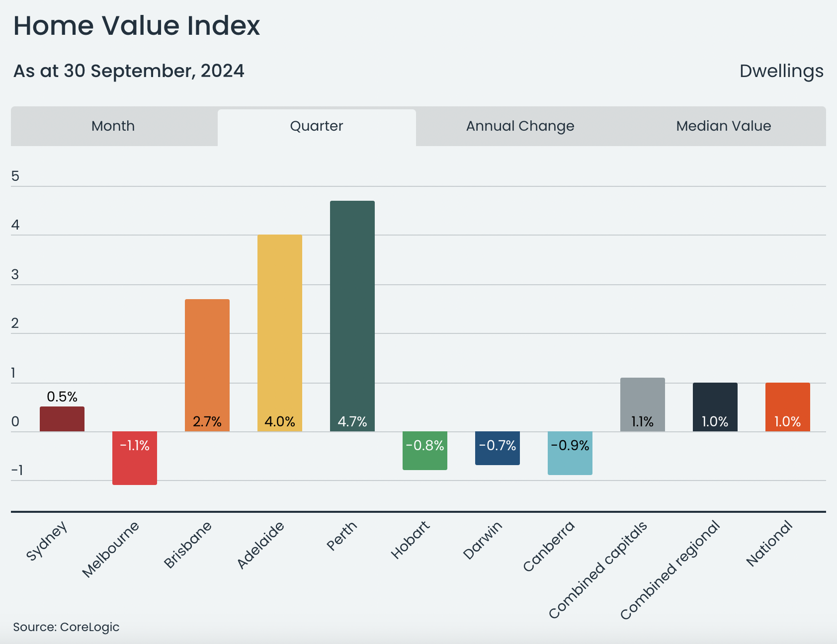Click the yellow Adelaide 4.0% bar
This screenshot has width=837, height=644.
[x=280, y=332]
